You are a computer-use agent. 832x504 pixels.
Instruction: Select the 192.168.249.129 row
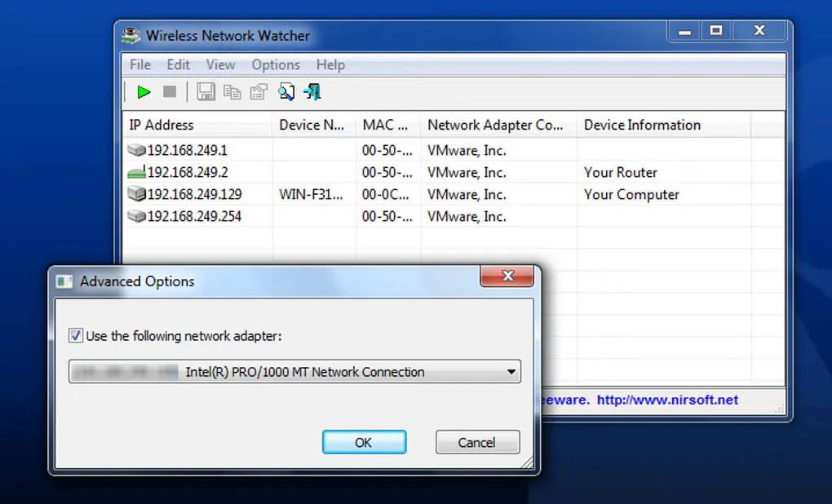pyautogui.click(x=454, y=195)
